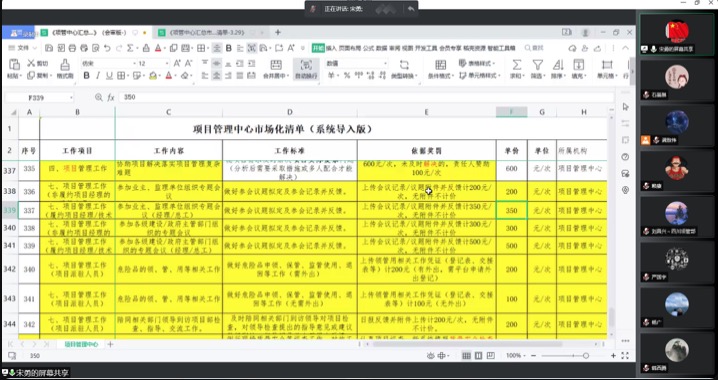Viewport: 718px width, 380px height.
Task: Click the Undo arrow in quick toolbar
Action: point(107,48)
